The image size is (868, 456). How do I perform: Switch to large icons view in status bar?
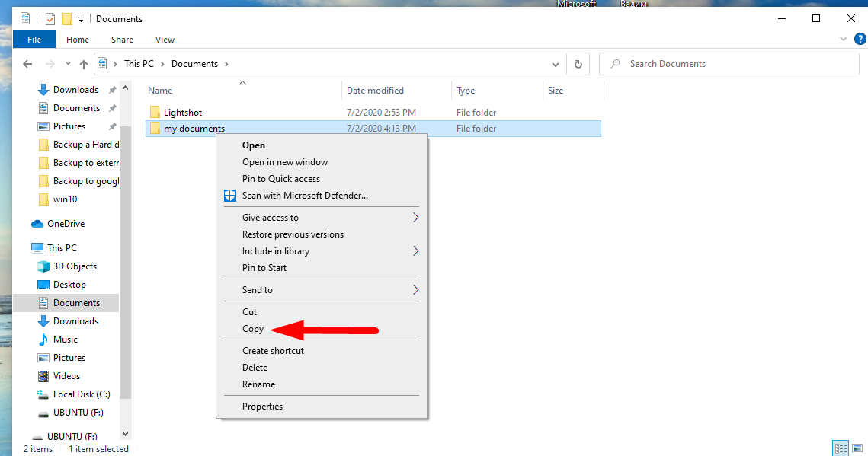point(857,448)
